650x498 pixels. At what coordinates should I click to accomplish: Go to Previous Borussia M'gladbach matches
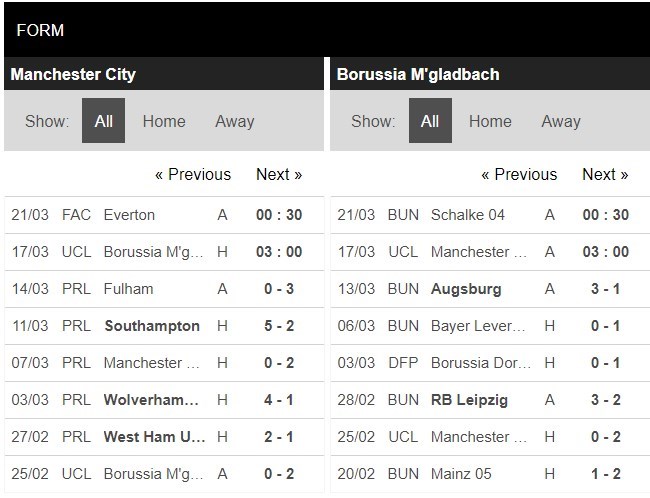519,174
